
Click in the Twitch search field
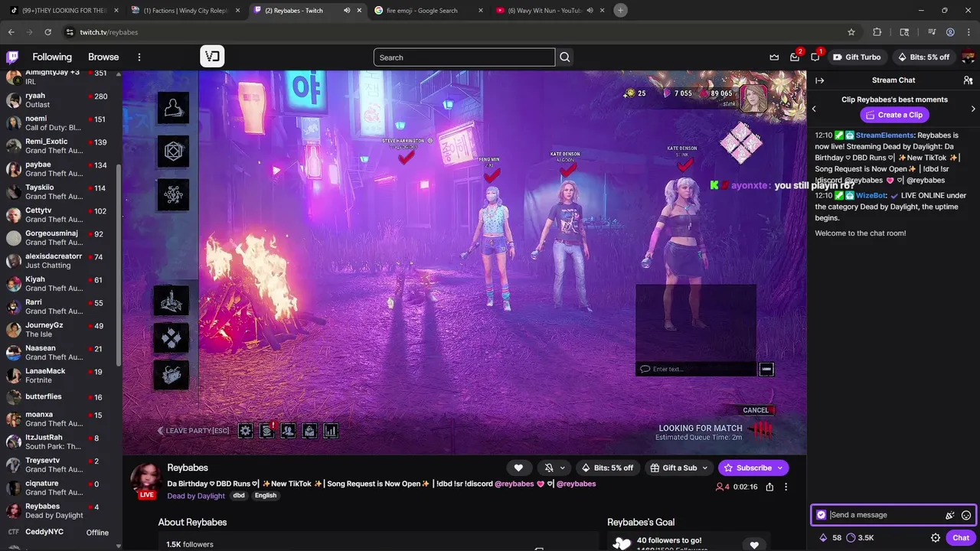(464, 57)
